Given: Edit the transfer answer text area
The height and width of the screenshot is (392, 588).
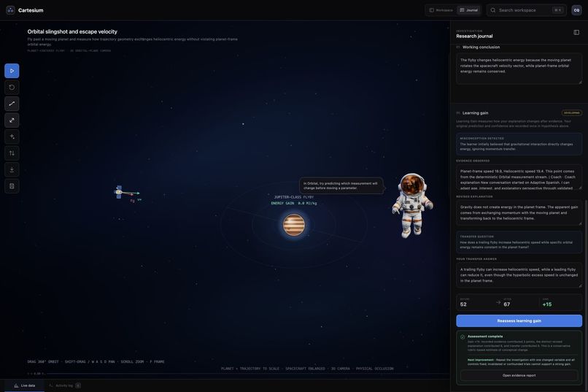Looking at the screenshot, I should [x=519, y=275].
